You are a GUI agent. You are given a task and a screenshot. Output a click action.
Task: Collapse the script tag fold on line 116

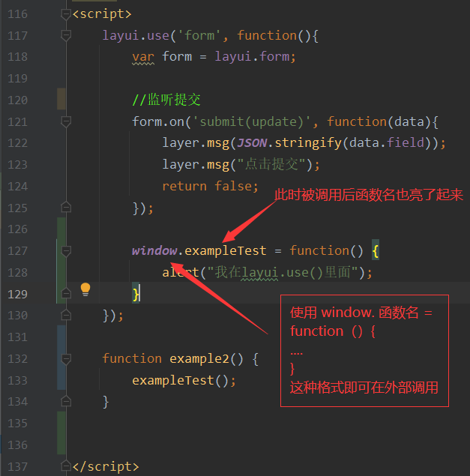(x=66, y=14)
